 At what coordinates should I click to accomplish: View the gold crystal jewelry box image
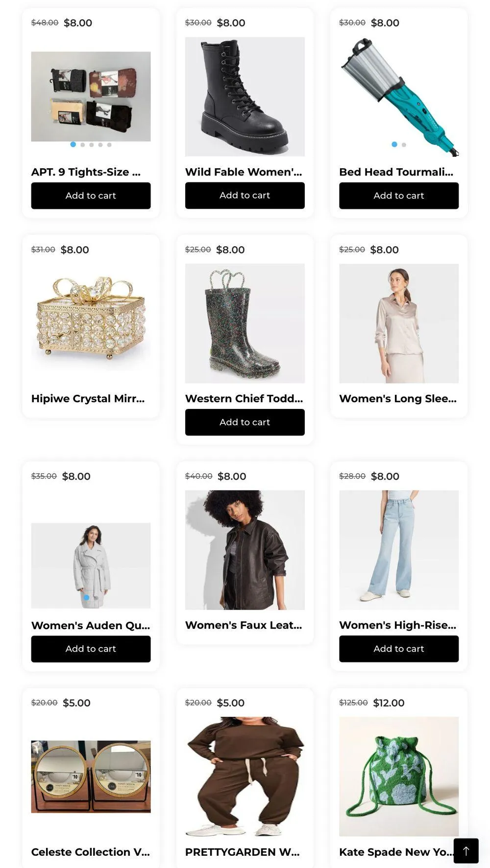tap(91, 317)
